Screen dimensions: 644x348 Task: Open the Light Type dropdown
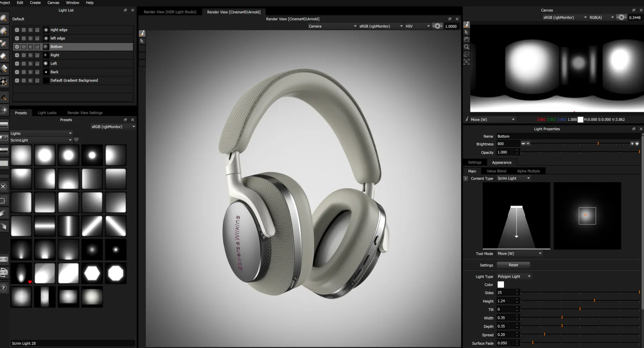[514, 276]
